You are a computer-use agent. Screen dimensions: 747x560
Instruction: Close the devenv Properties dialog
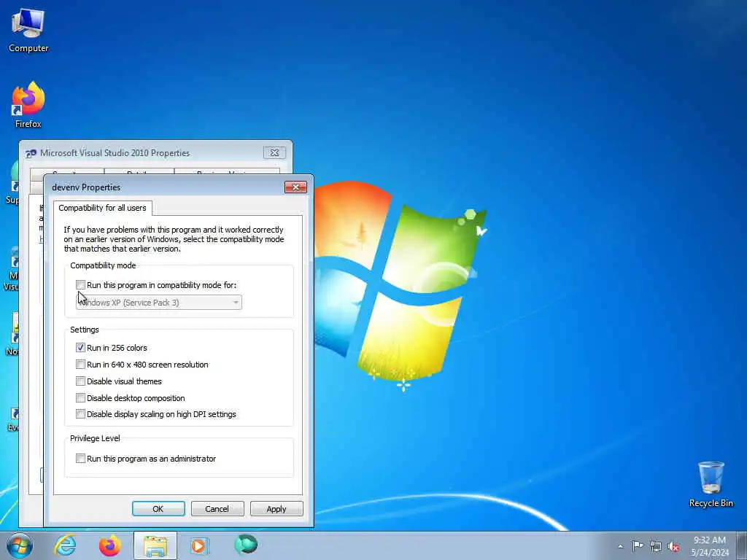pos(295,187)
